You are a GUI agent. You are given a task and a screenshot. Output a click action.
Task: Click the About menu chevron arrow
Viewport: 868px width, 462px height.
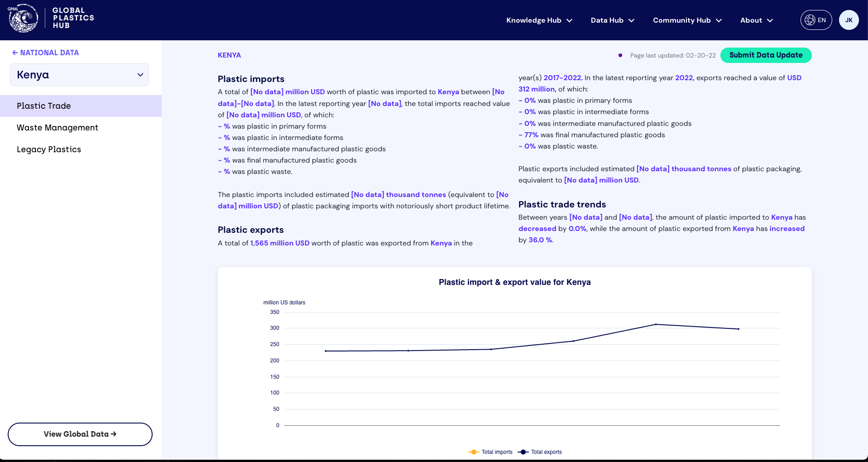click(x=770, y=20)
